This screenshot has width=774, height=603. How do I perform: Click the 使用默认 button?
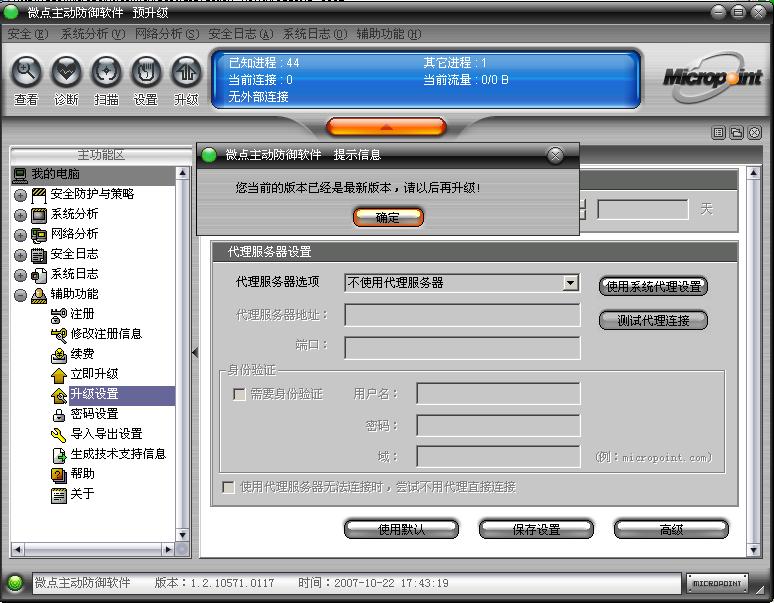pyautogui.click(x=401, y=529)
